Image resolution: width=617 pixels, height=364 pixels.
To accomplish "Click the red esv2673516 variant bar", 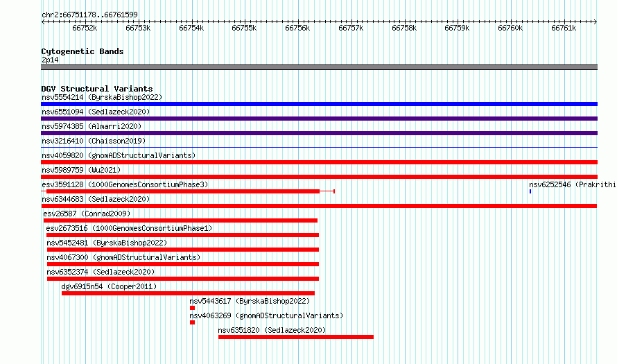I will pyautogui.click(x=182, y=235).
